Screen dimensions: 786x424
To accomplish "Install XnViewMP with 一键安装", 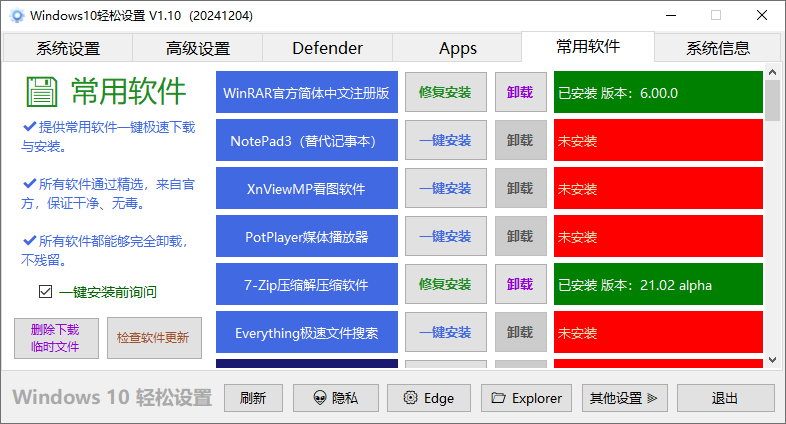I will point(446,188).
